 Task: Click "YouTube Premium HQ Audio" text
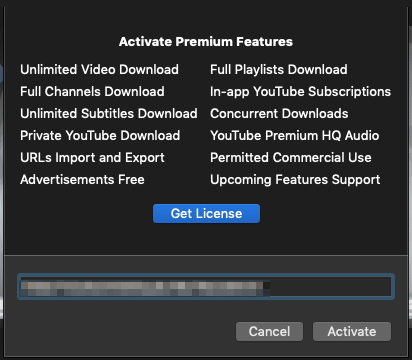[x=295, y=136]
